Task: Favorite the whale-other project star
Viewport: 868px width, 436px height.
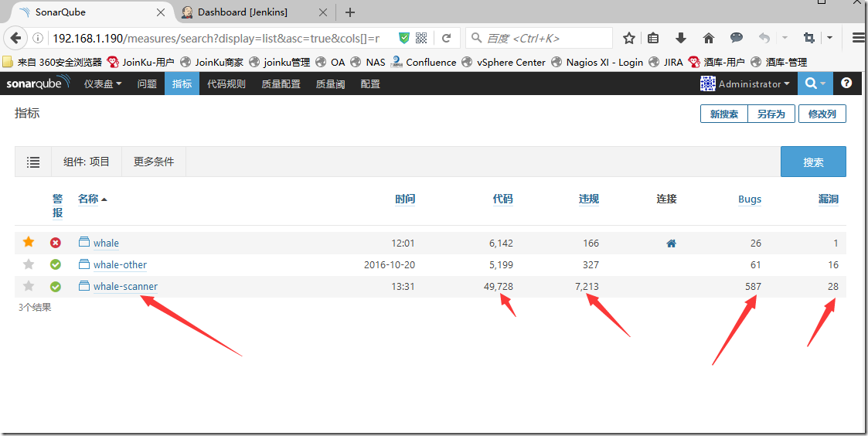Action: click(x=29, y=264)
